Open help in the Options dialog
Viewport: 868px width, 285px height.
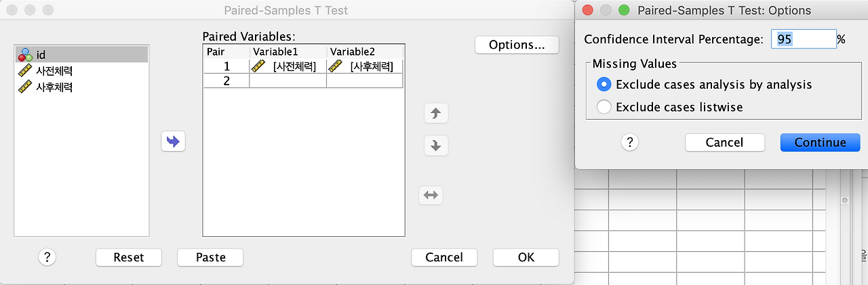point(630,142)
